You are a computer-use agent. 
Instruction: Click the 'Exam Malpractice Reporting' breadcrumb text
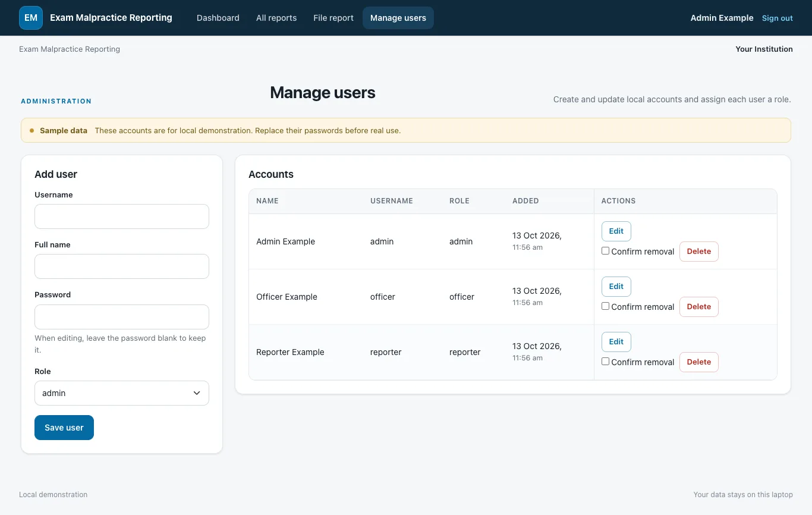70,49
